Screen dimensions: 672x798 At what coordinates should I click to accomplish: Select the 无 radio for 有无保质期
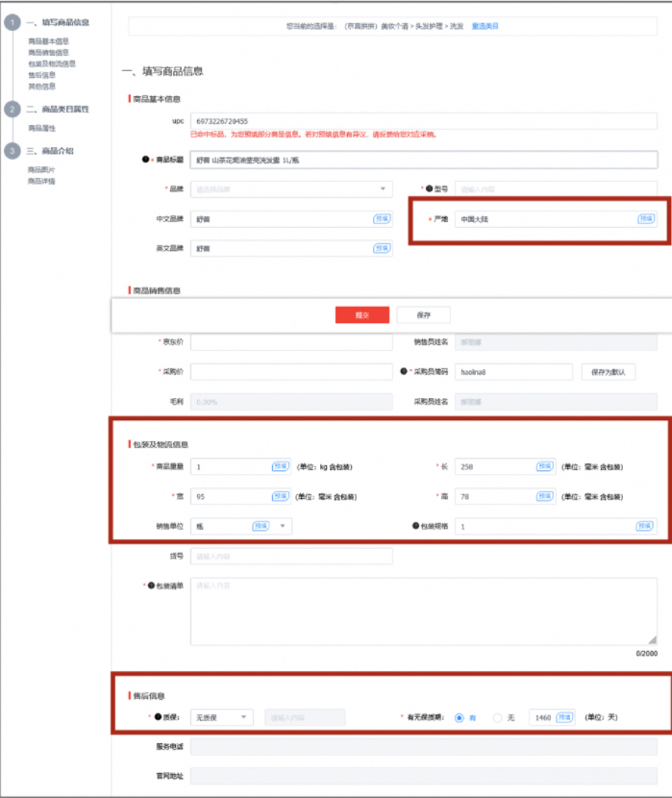point(497,717)
